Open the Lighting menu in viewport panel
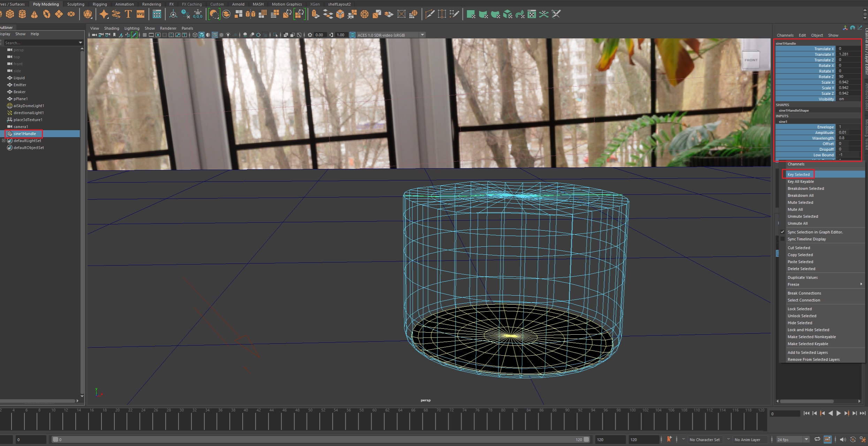868x446 pixels. pyautogui.click(x=131, y=28)
